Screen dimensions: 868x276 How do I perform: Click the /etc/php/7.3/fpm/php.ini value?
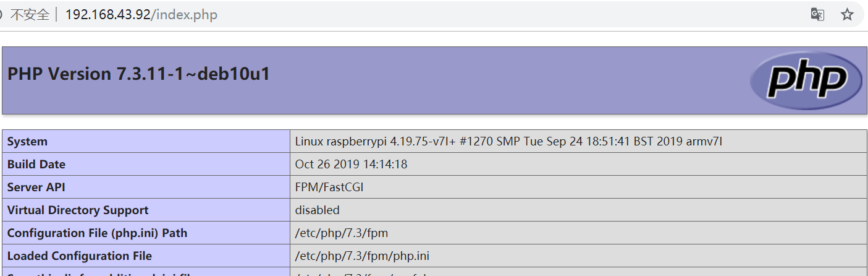point(362,256)
